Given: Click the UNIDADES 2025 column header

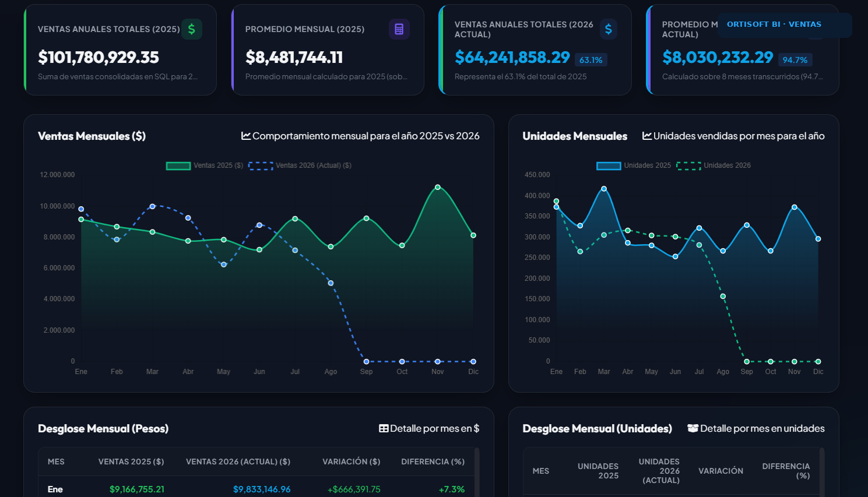Looking at the screenshot, I should pos(598,471).
